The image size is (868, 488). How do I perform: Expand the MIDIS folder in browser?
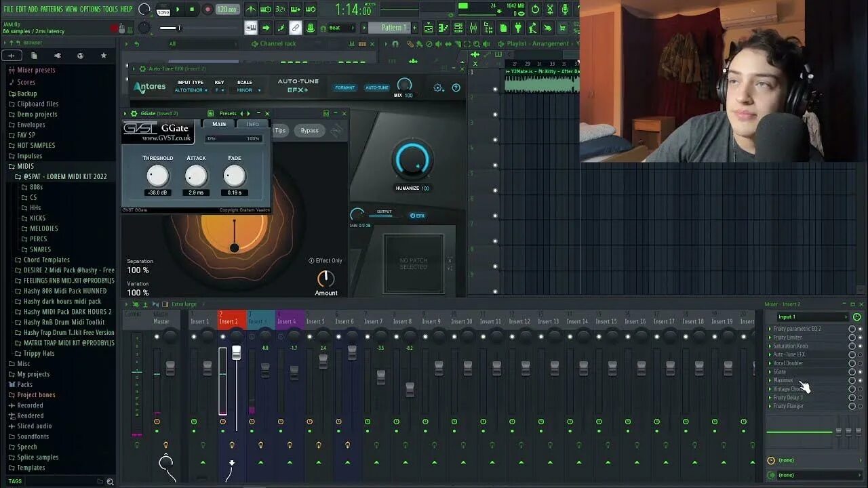coord(25,166)
